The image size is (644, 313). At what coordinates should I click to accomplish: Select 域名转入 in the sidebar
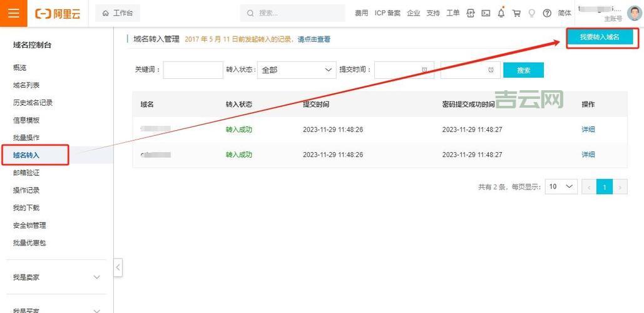pos(26,155)
